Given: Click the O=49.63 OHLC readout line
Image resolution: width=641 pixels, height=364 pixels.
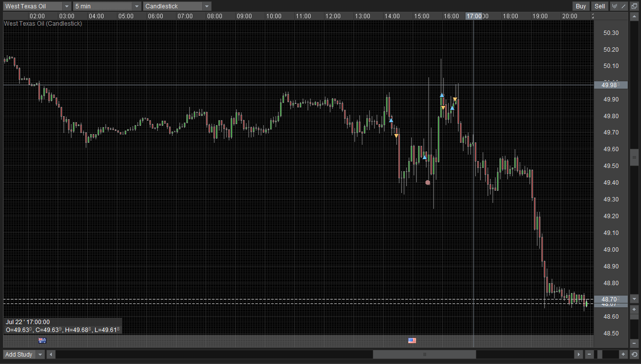Looking at the screenshot, I should (x=62, y=330).
